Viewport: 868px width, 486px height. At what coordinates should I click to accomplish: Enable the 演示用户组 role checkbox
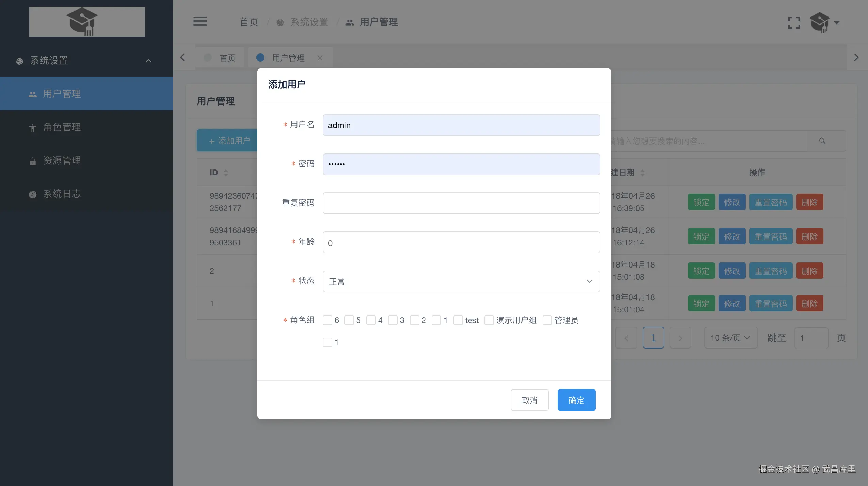click(489, 320)
